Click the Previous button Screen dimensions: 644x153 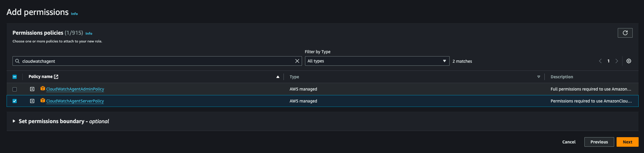coord(599,142)
